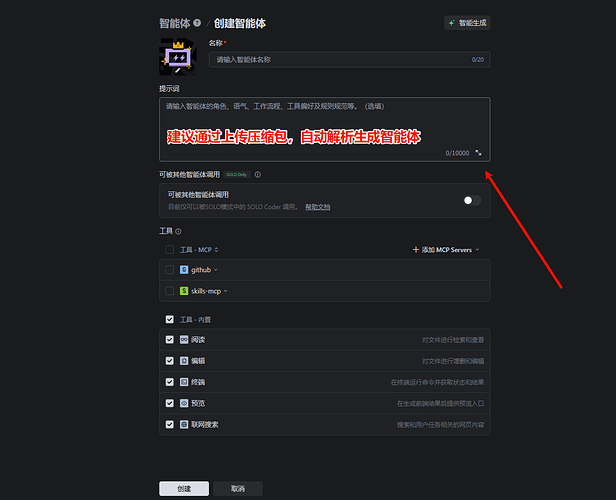Click the plus icon before 添加 MCP Servers
The image size is (616, 500).
point(416,249)
